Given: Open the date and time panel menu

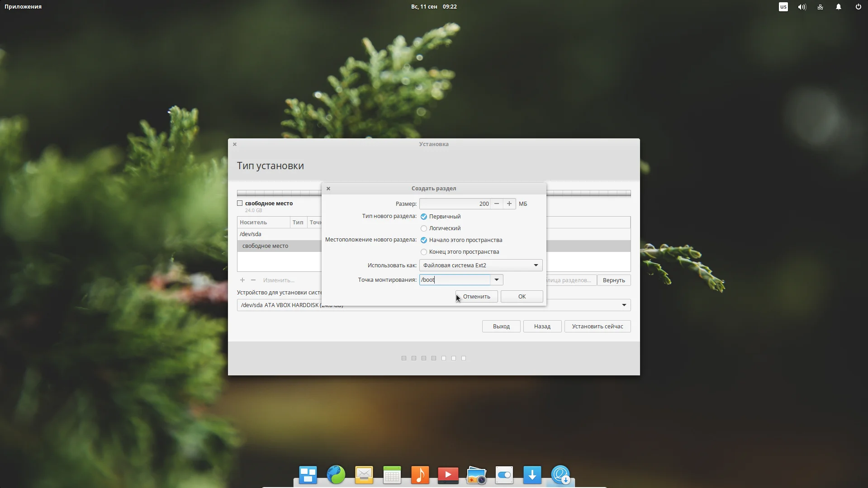Looking at the screenshot, I should point(434,7).
